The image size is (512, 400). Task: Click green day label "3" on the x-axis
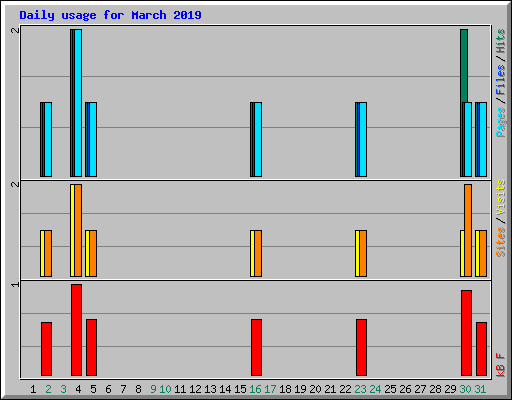click(63, 389)
